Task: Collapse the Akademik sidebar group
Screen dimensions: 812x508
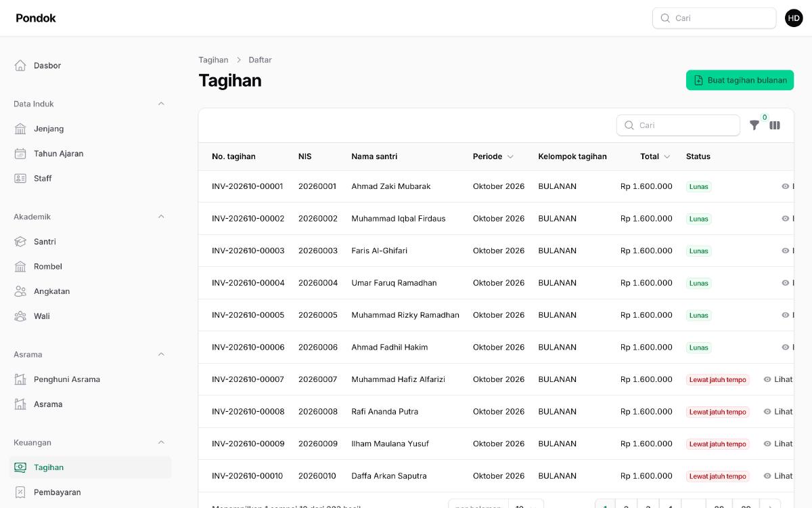Action: tap(161, 217)
